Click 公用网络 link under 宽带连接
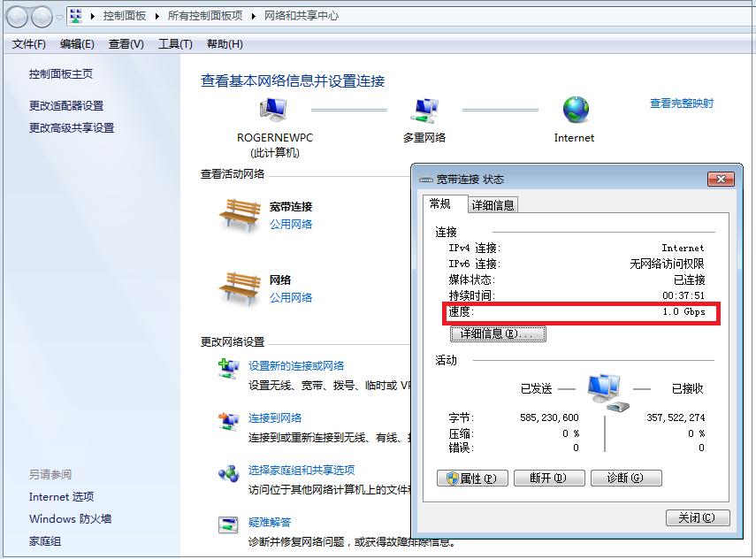This screenshot has width=756, height=559. point(291,225)
